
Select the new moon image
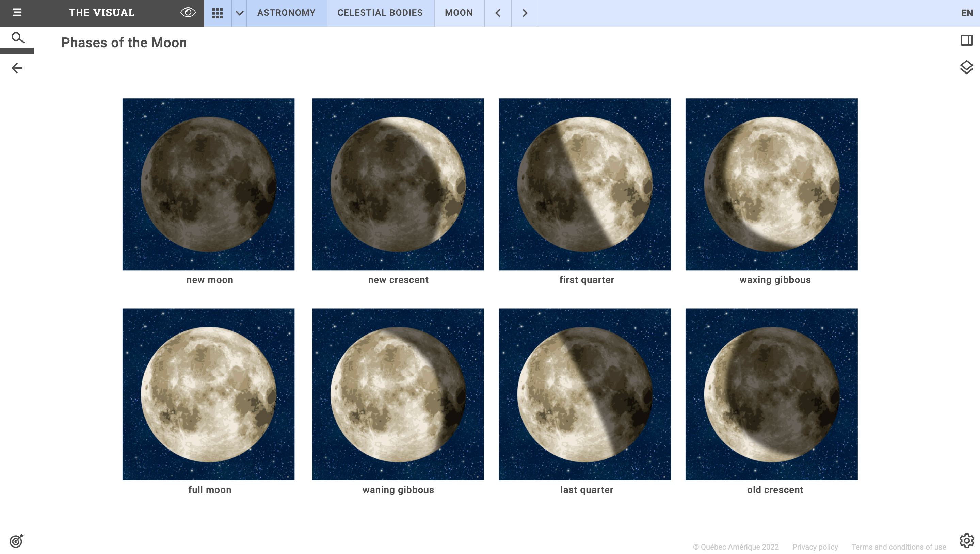pyautogui.click(x=208, y=184)
